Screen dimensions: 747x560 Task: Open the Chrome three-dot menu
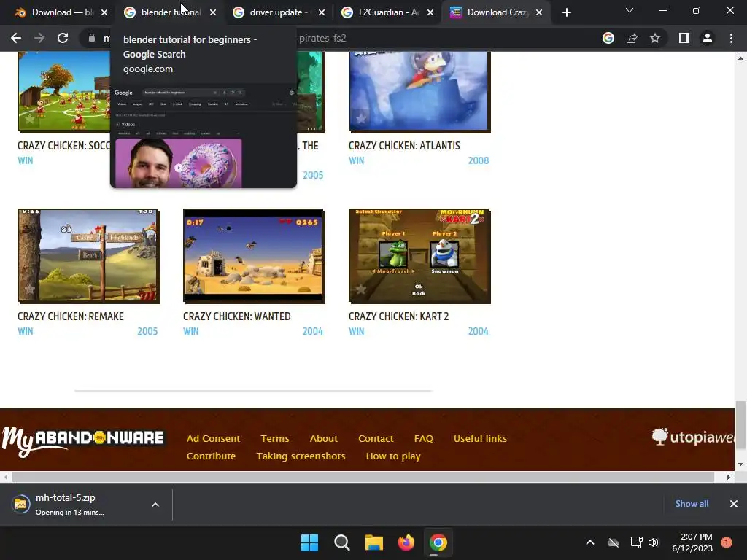(x=731, y=38)
